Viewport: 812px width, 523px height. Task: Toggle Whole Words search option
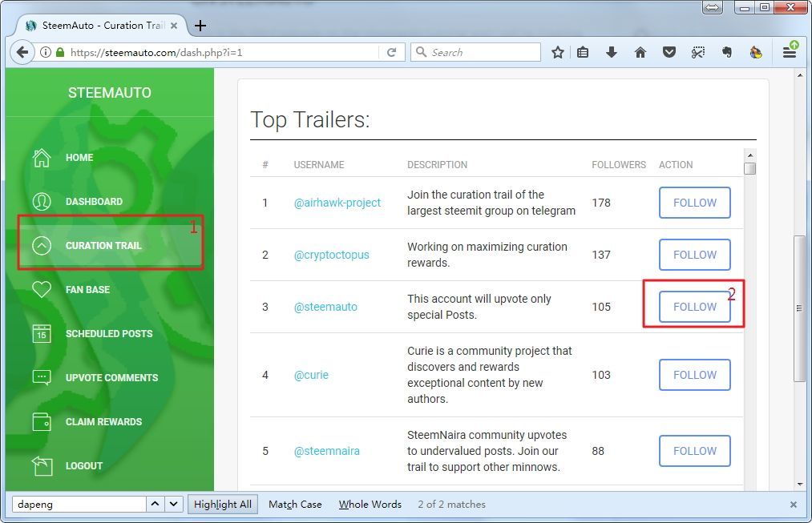click(x=370, y=505)
